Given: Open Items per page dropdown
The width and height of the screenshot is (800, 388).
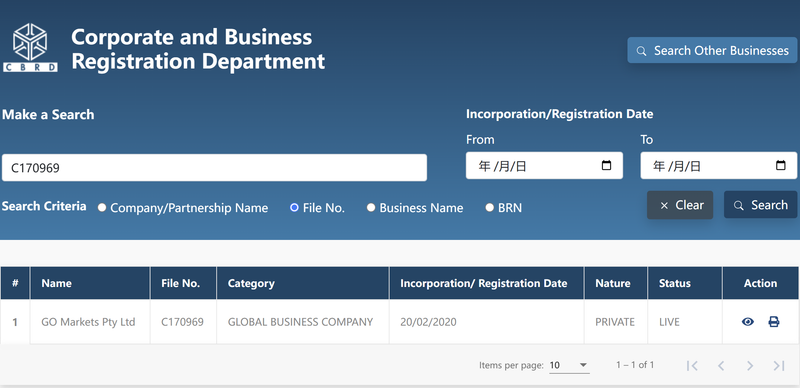Looking at the screenshot, I should [x=569, y=365].
